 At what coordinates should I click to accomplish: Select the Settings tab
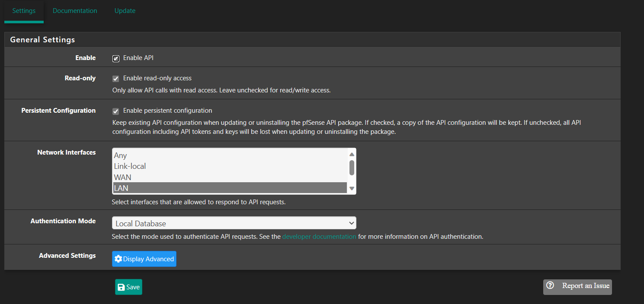[x=24, y=10]
